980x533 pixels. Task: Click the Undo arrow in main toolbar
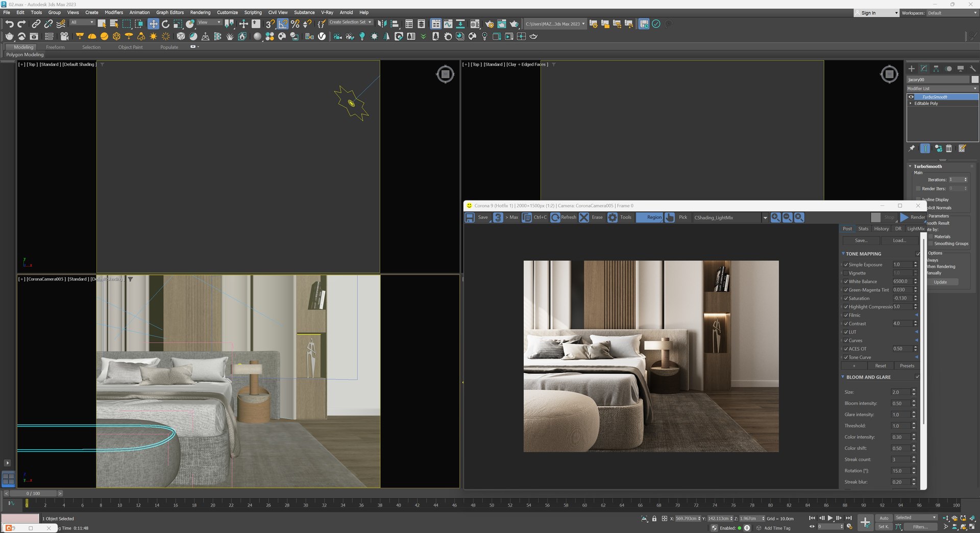[9, 24]
